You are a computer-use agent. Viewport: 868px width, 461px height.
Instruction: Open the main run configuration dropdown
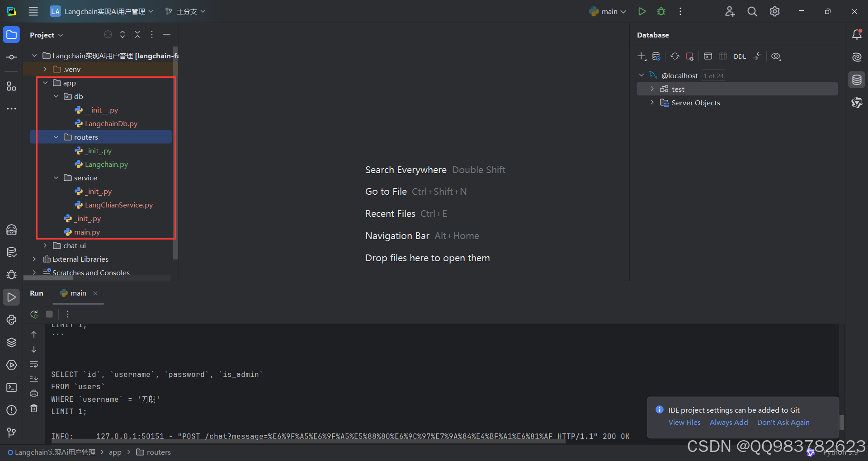tap(608, 11)
